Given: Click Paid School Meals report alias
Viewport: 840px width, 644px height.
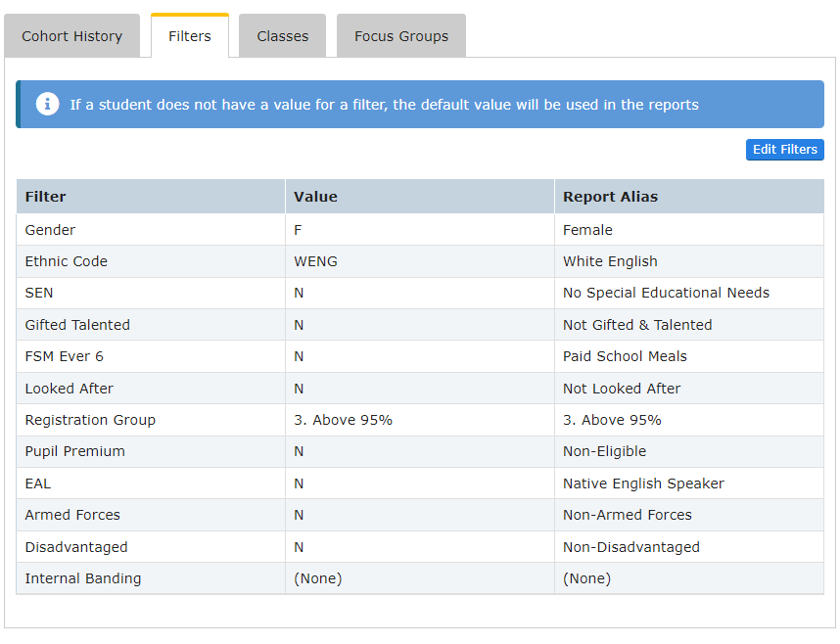Looking at the screenshot, I should tap(625, 356).
